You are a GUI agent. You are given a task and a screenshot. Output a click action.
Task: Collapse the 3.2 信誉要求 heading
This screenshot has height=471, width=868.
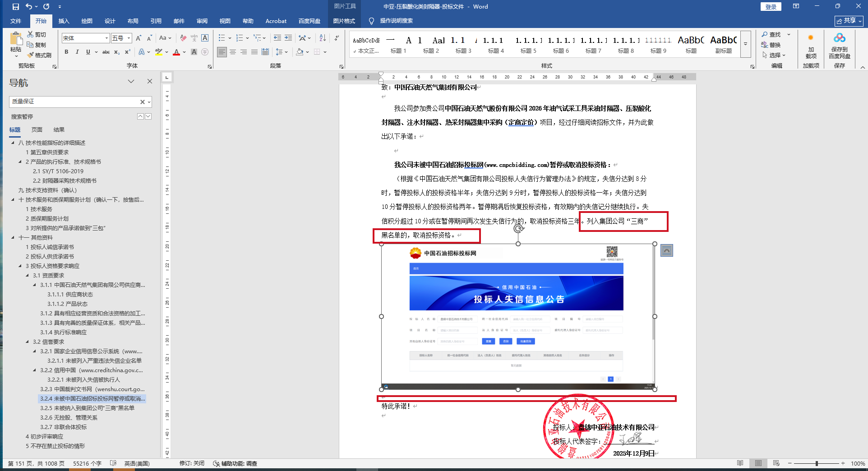coord(27,342)
